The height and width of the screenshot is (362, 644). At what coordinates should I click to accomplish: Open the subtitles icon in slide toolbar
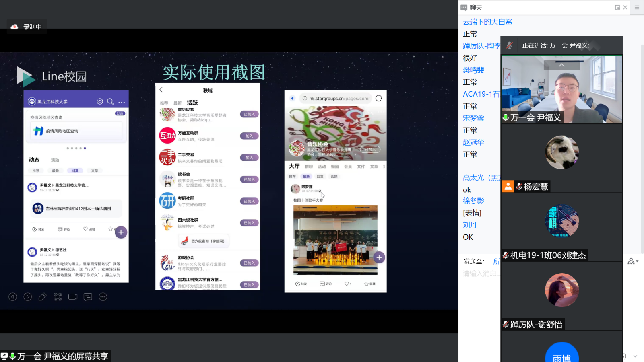tap(88, 297)
